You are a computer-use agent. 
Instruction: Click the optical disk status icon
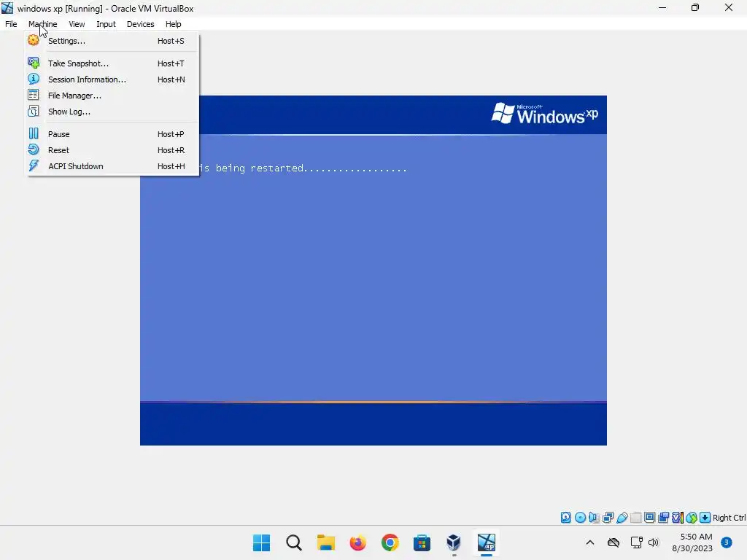580,518
